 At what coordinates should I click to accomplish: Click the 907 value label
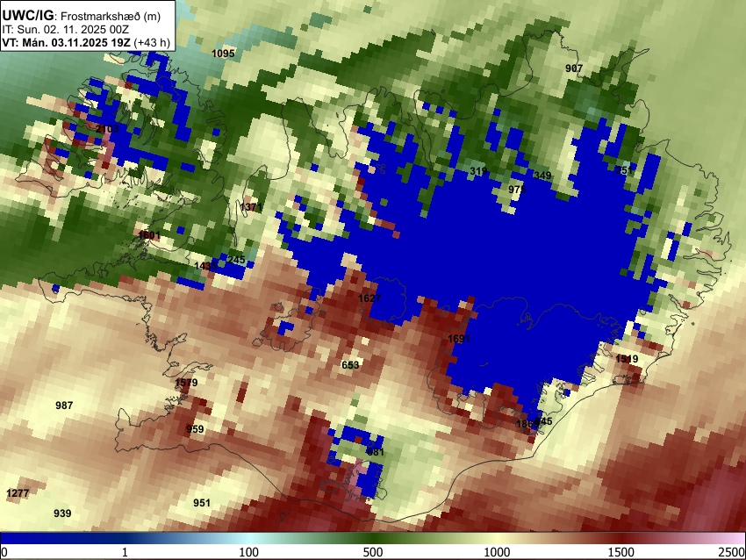(574, 68)
